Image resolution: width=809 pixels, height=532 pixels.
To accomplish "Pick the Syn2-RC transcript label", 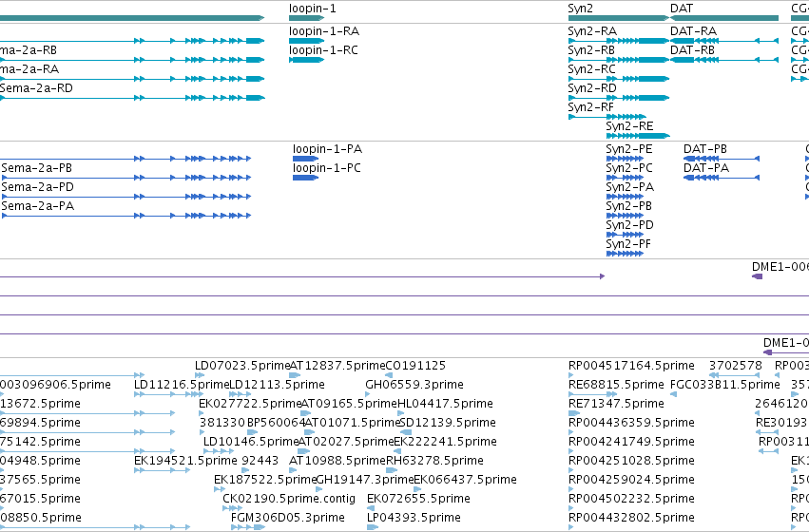I will (x=592, y=69).
